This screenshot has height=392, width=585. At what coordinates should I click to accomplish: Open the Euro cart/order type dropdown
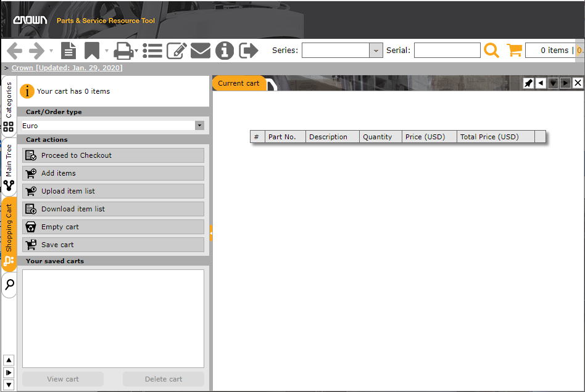(199, 125)
